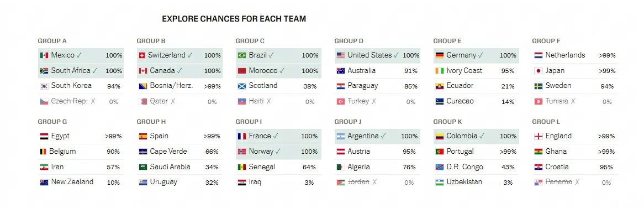Select the Uruguay flag in Group H
Viewport: 644px width, 208px height.
(143, 182)
